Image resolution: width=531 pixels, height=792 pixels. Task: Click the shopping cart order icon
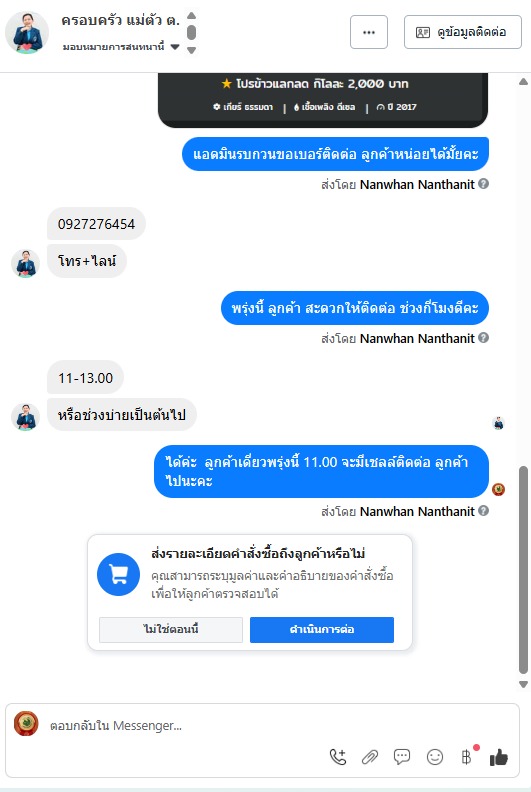(118, 574)
